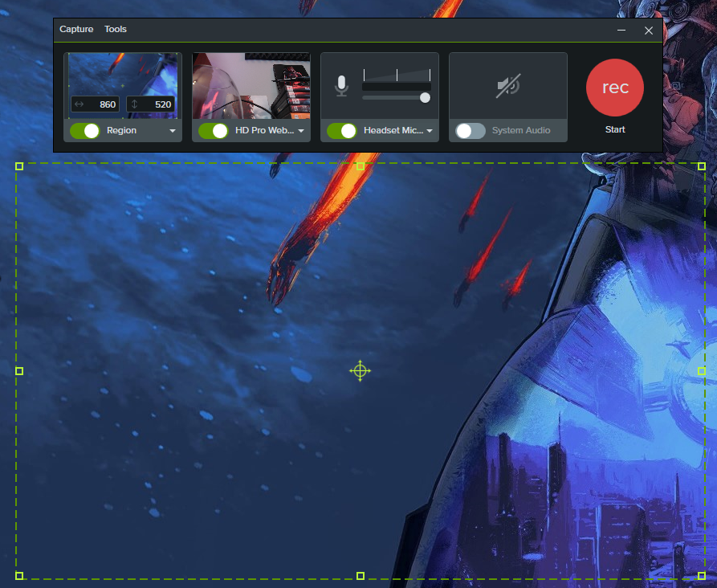Click the region width field showing 860

point(96,104)
